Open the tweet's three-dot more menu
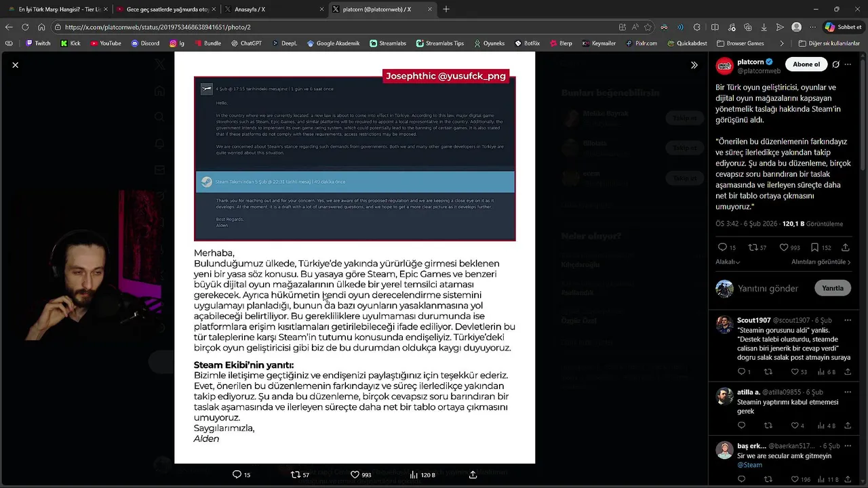Screen dimensions: 868x488 click(848, 64)
